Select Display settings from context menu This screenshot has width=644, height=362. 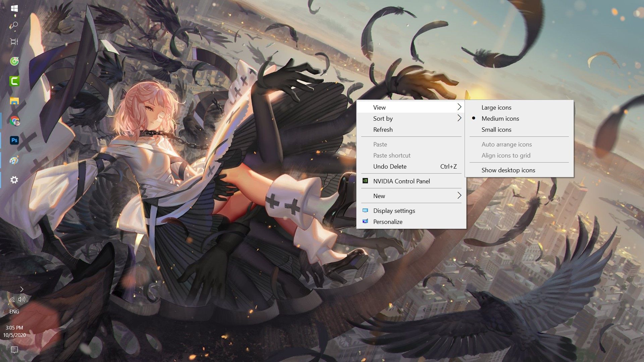click(394, 210)
